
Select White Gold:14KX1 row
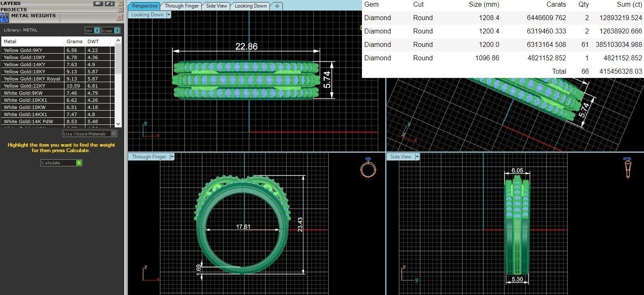tap(58, 114)
